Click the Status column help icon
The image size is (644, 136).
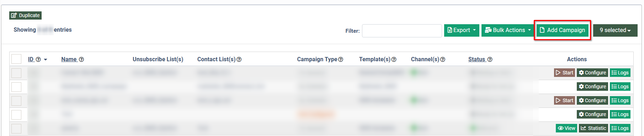(490, 59)
